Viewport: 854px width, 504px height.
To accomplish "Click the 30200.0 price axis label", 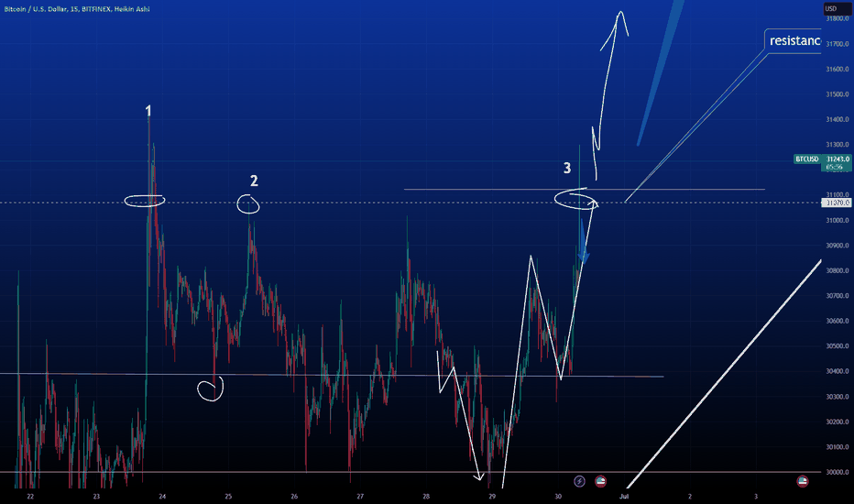I will click(x=838, y=422).
